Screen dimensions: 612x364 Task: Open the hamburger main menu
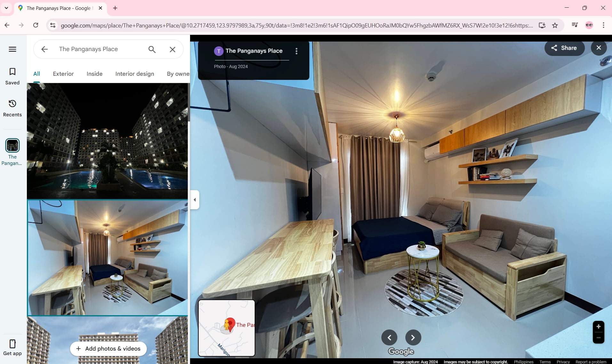(x=12, y=49)
